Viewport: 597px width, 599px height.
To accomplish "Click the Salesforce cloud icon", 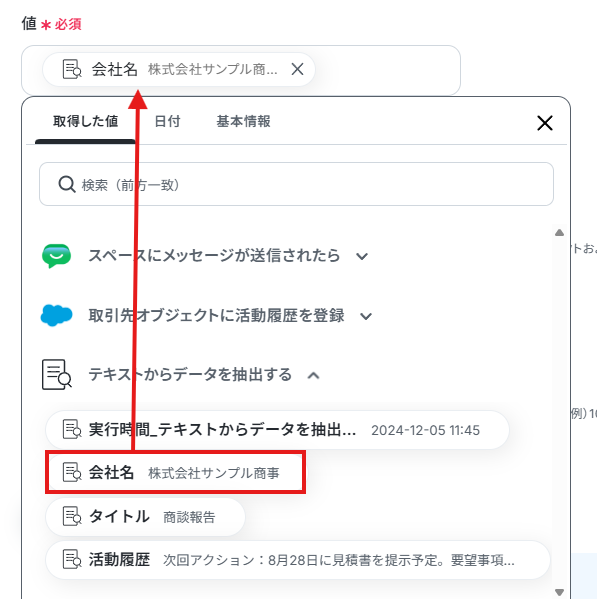I will (57, 315).
